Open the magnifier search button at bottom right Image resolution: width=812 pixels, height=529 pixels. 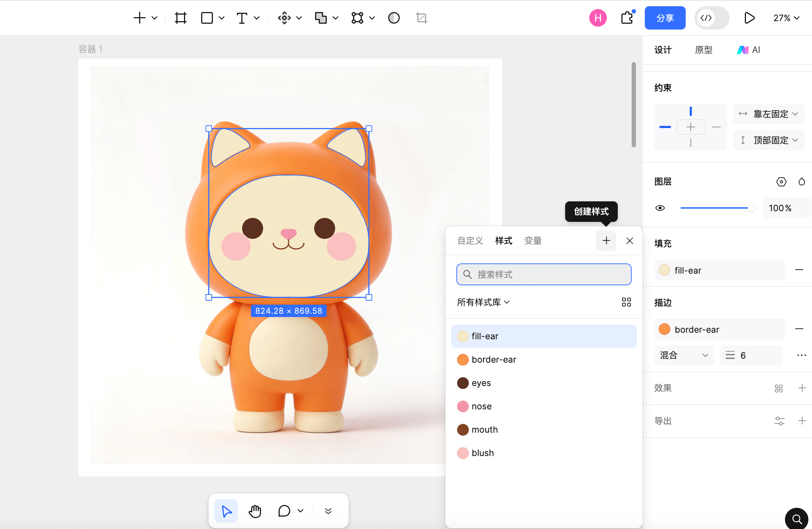click(797, 518)
